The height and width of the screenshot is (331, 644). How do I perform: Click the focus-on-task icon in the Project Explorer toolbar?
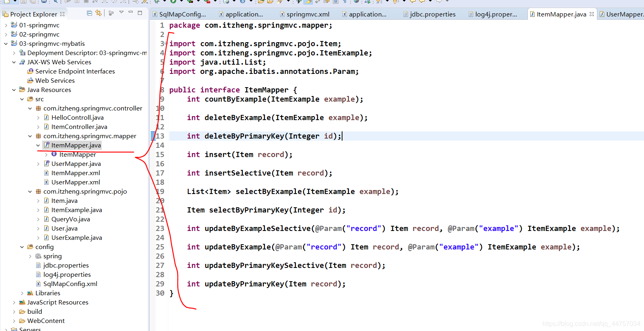pos(111,13)
